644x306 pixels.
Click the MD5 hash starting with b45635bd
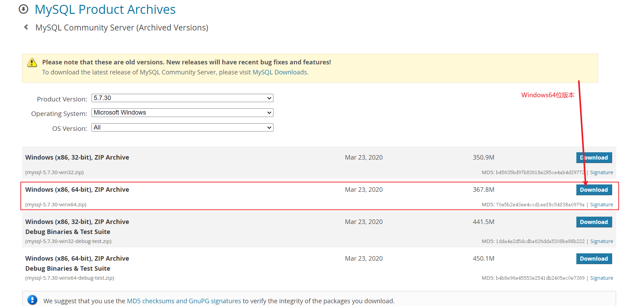540,172
